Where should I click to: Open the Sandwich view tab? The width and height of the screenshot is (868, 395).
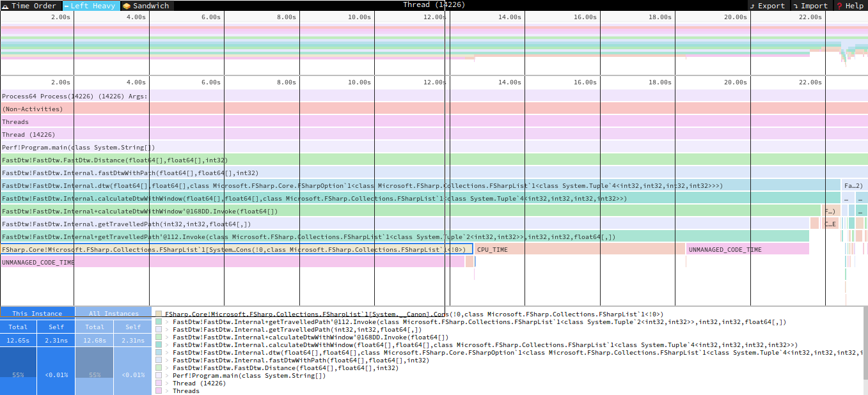(127, 6)
